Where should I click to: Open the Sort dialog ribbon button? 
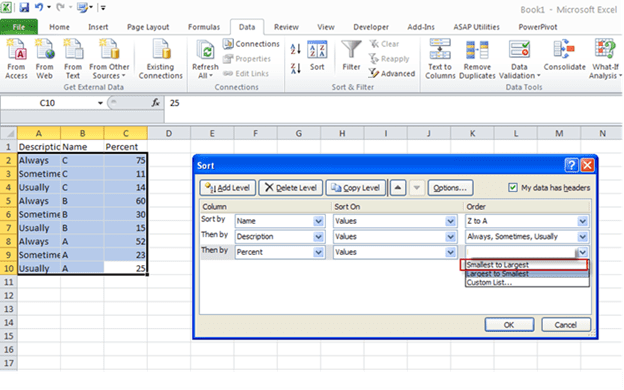click(317, 56)
